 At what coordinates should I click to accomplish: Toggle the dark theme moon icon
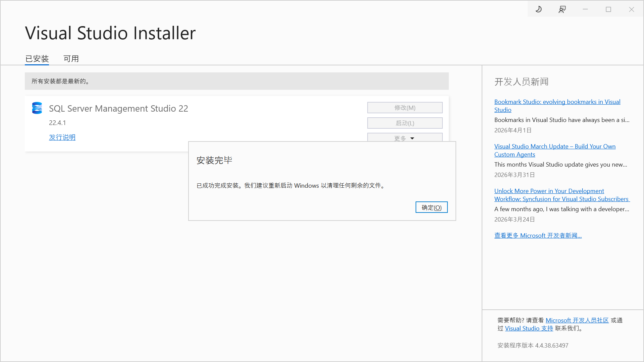(x=539, y=9)
